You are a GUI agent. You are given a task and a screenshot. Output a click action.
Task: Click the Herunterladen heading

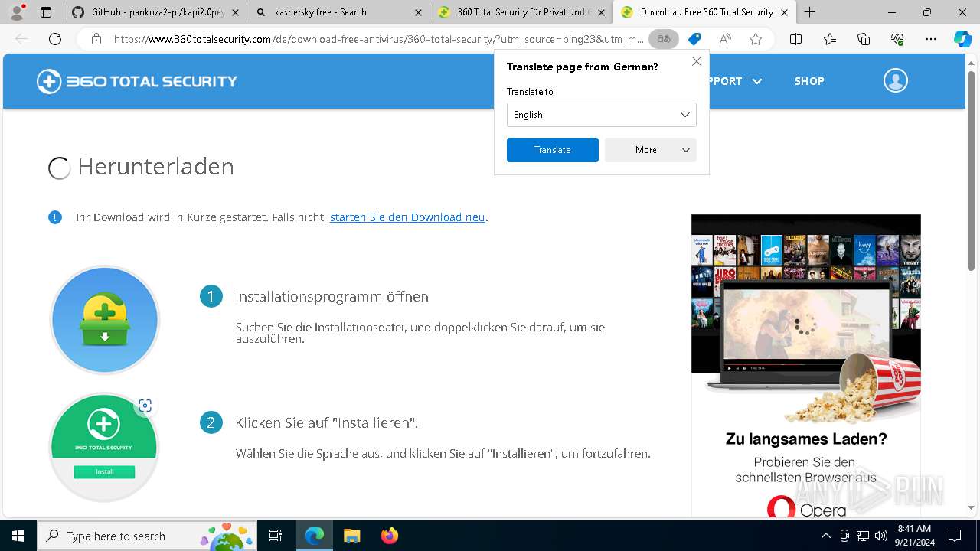tap(156, 166)
